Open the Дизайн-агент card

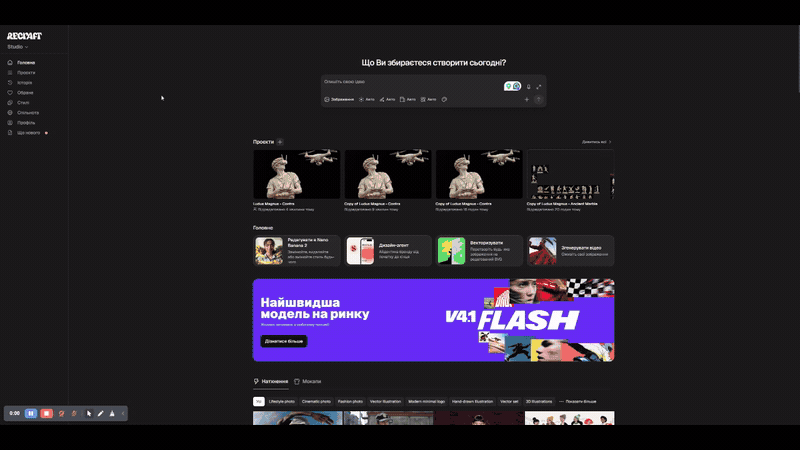pos(388,251)
